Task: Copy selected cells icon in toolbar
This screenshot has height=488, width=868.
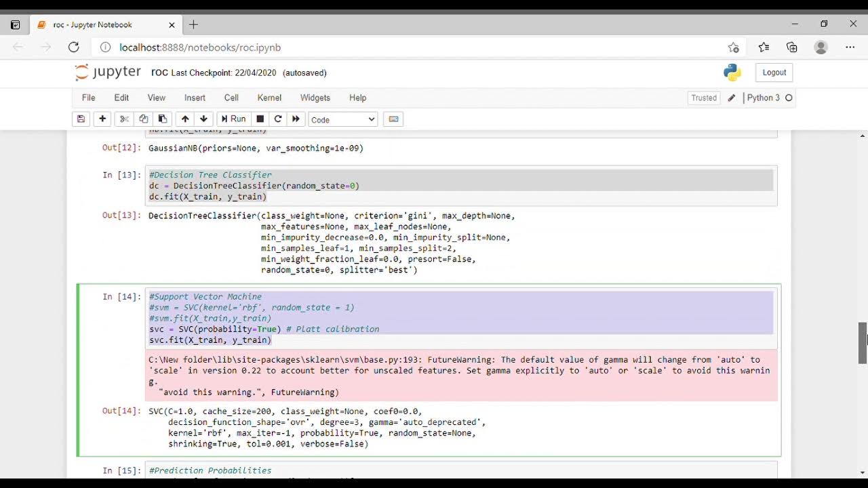Action: pos(143,119)
